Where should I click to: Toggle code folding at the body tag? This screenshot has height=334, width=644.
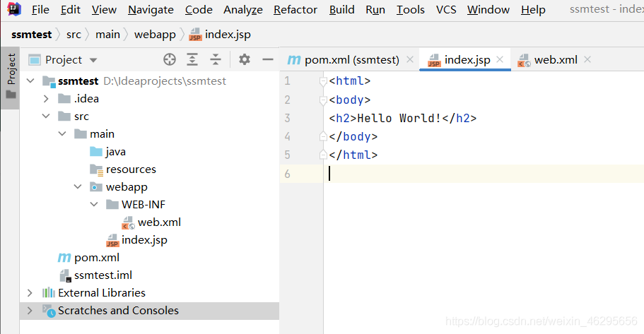point(323,100)
